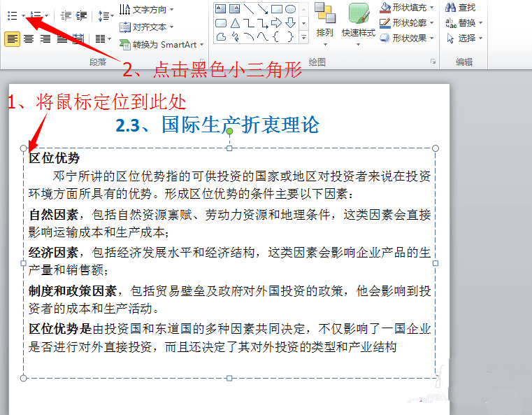Click the numbered list icon

click(36, 15)
